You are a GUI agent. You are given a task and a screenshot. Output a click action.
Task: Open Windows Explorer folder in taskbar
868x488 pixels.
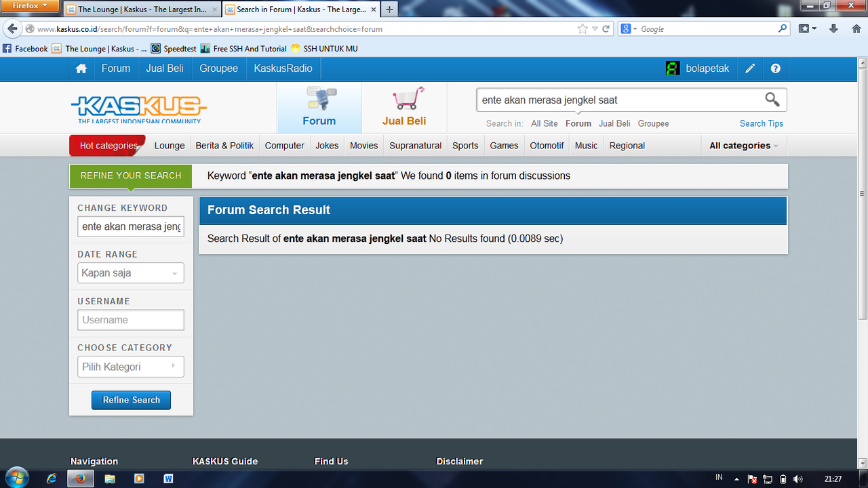110,479
